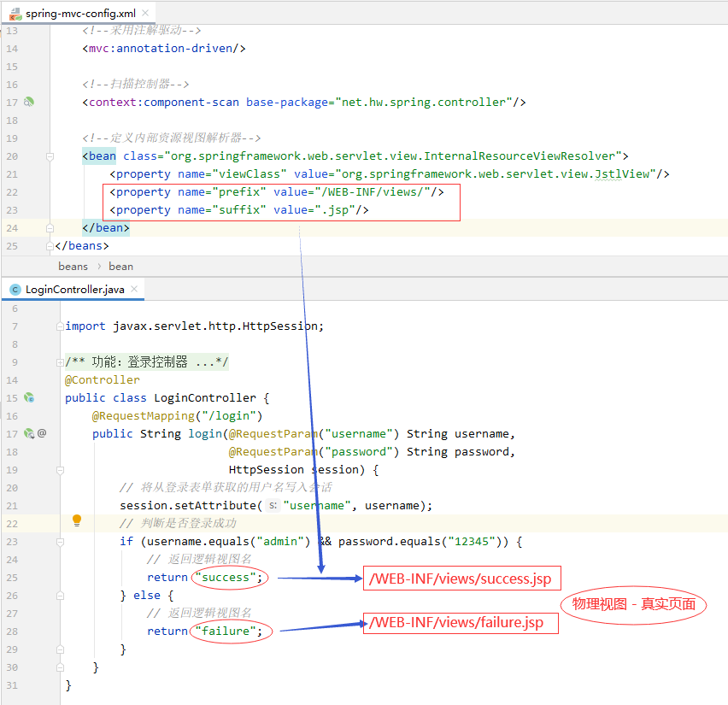This screenshot has height=705, width=728.
Task: Click the Spring bean gutter icon beside LoginController class
Action: 29,397
